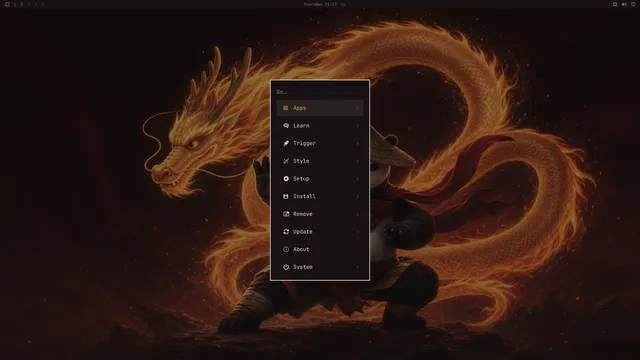Open the Setup menu entry label
The image size is (640, 360).
[x=301, y=179]
